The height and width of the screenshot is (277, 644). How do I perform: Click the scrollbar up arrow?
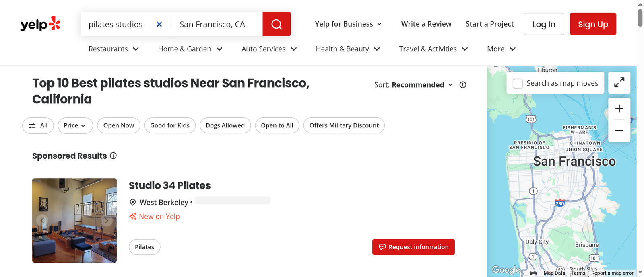click(640, 4)
